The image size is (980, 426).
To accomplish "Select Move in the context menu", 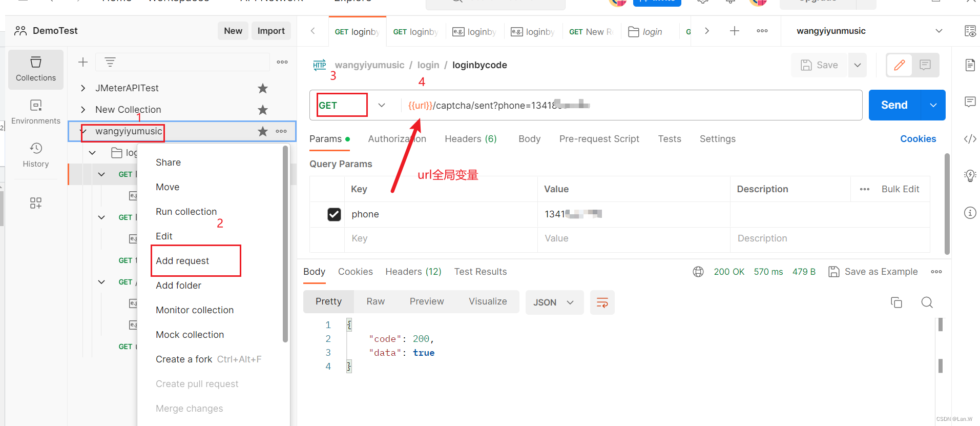I will 168,187.
